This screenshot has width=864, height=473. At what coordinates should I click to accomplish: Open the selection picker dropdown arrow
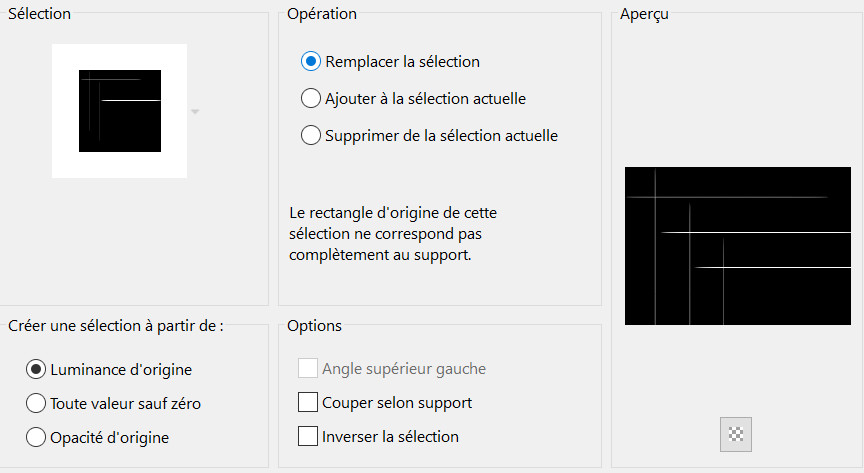click(x=195, y=111)
